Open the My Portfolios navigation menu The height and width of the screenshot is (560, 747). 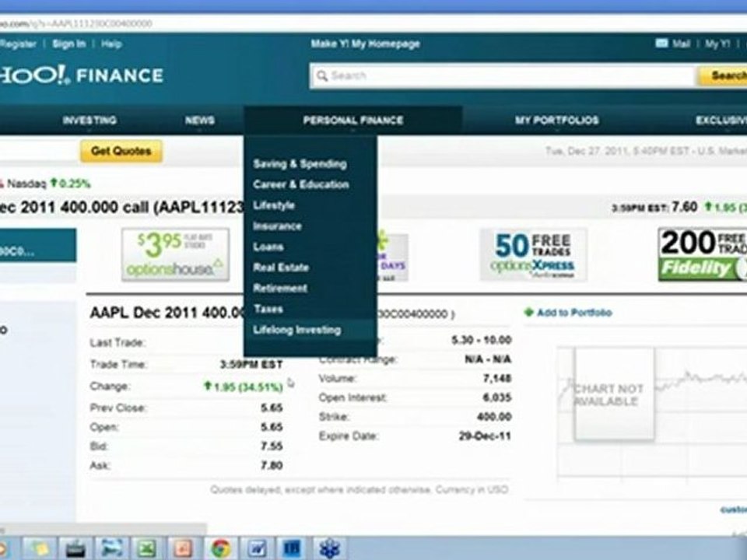pos(556,121)
